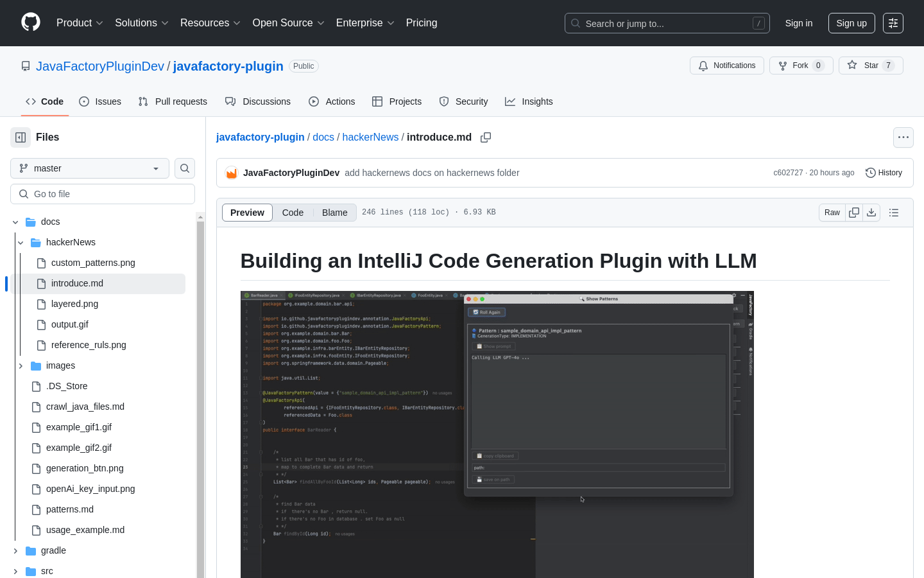Open the GitHub homepage logo

point(31,22)
